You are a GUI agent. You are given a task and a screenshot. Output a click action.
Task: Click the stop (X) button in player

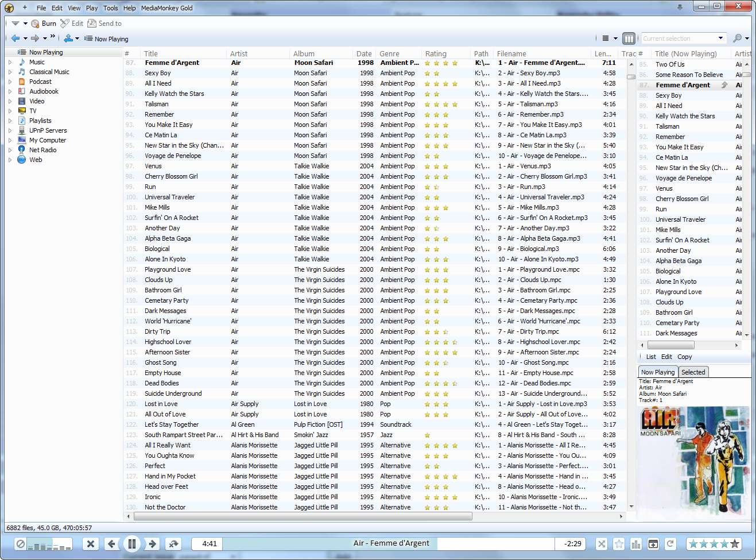[90, 543]
